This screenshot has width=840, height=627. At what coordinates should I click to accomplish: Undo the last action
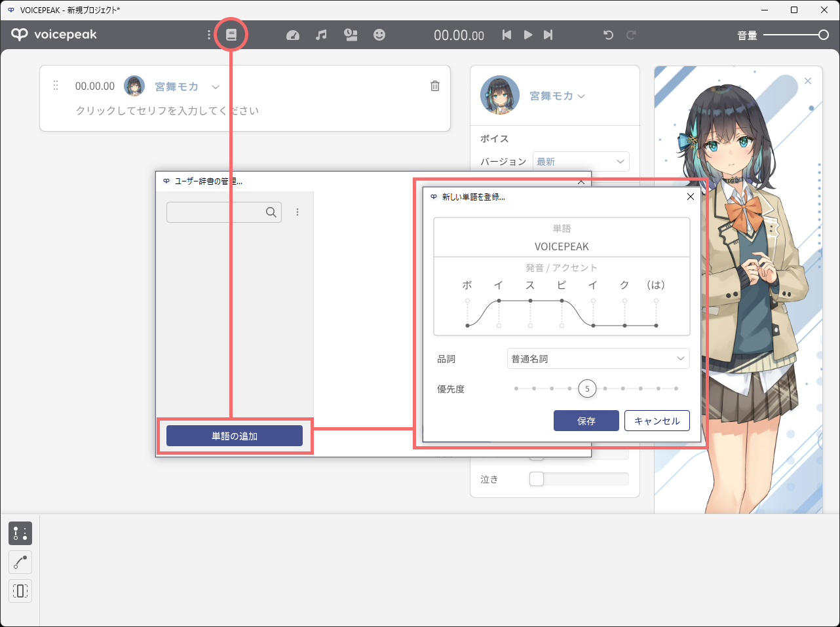[609, 35]
